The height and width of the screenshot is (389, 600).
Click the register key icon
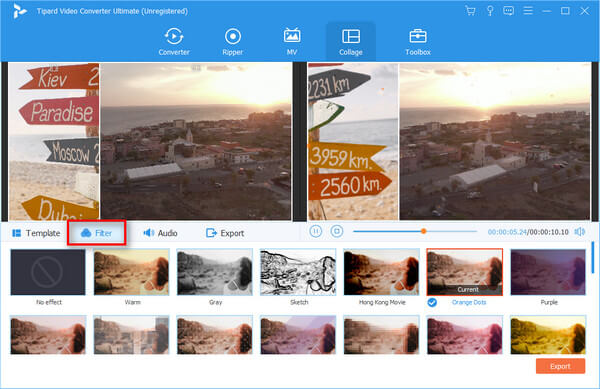coord(490,11)
